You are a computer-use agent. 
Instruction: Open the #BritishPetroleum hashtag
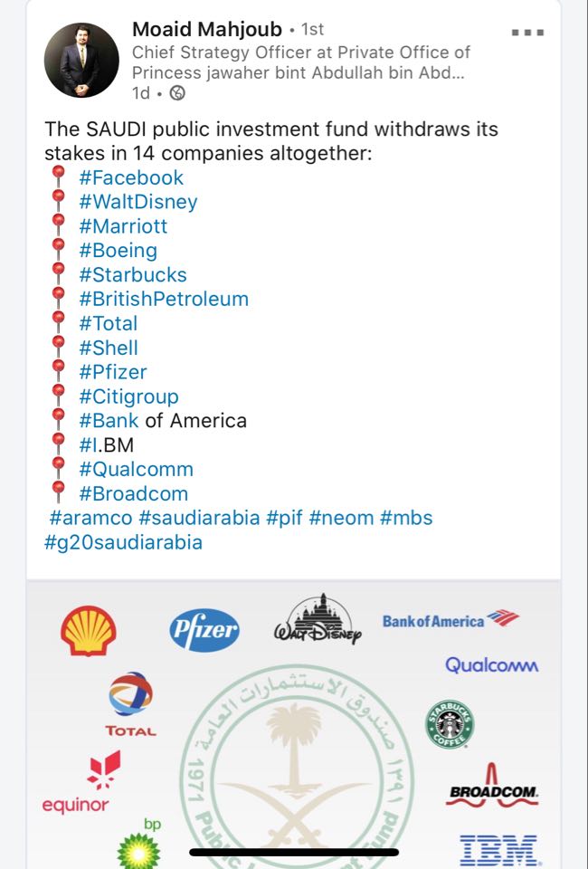[163, 299]
